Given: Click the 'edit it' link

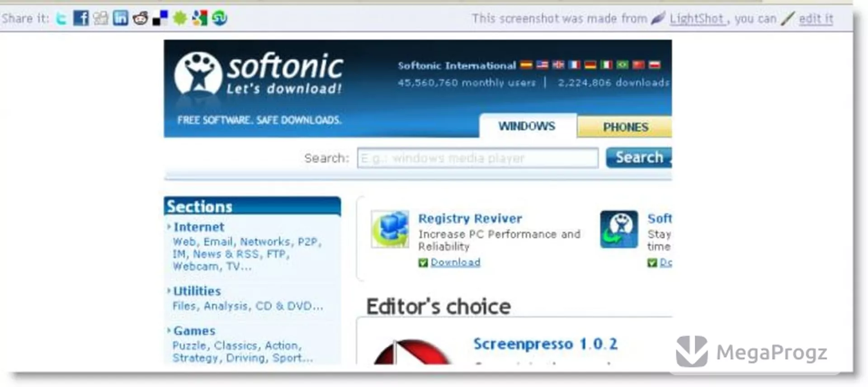Looking at the screenshot, I should coord(816,19).
